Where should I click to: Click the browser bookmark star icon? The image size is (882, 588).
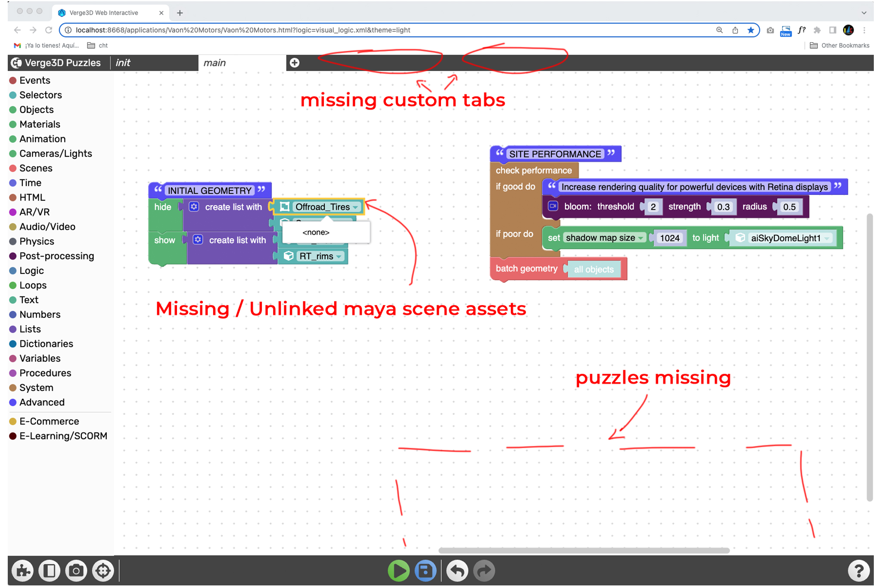click(751, 30)
